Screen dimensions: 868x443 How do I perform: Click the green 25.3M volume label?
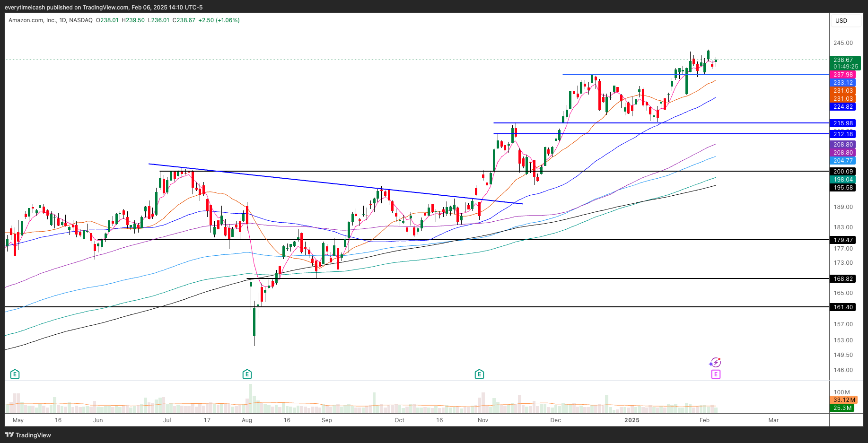point(842,408)
